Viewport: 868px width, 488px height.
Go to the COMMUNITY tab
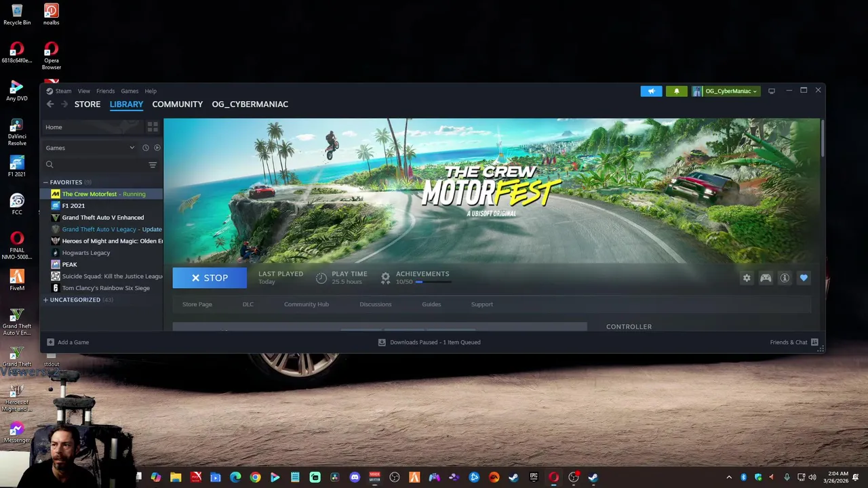tap(177, 104)
